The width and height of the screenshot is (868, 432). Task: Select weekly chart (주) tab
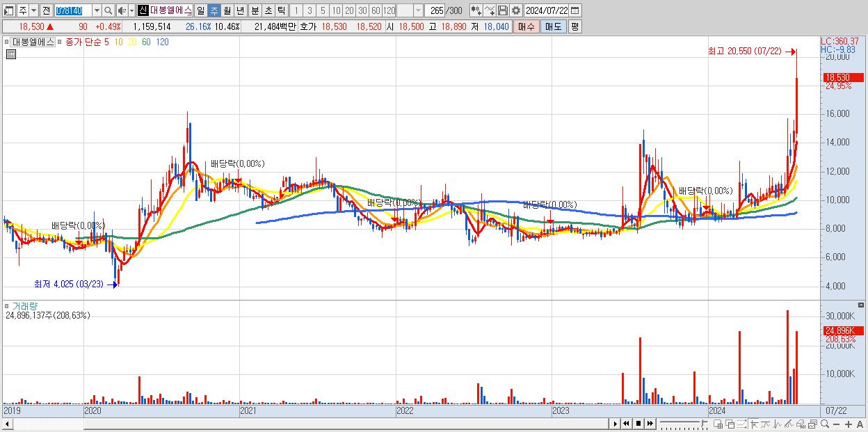[x=214, y=10]
